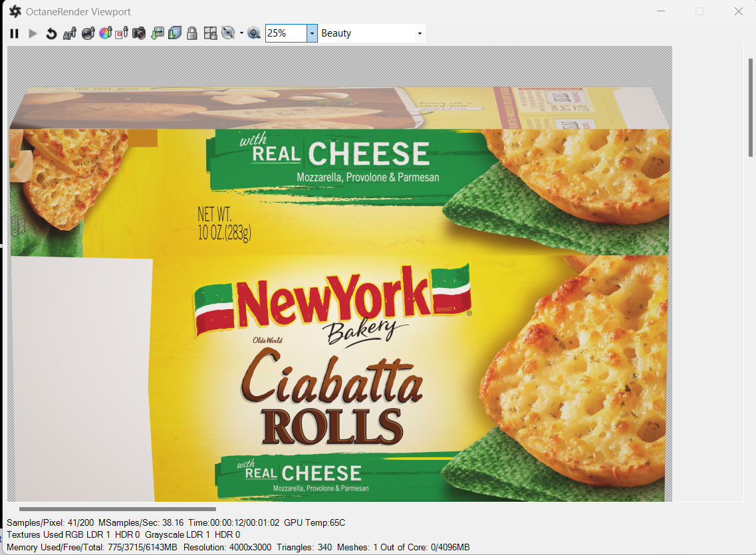Click the Grayscale LDR 1 status text
This screenshot has width=756, height=555.
pos(178,535)
